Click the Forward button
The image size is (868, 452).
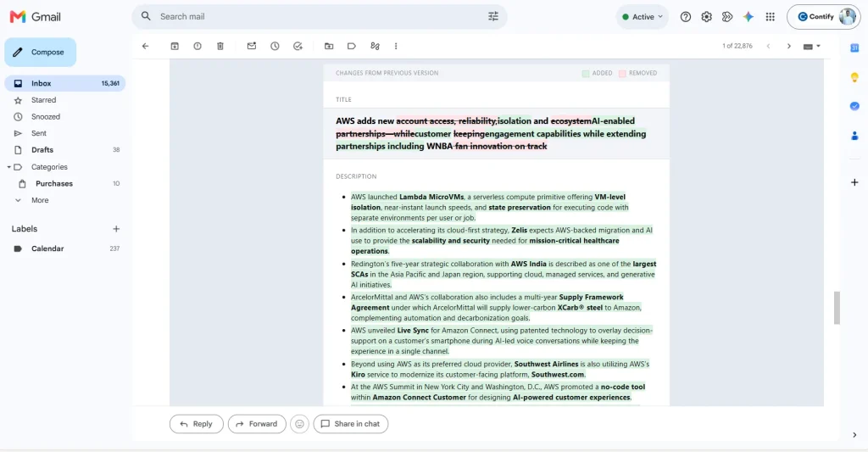pos(257,424)
